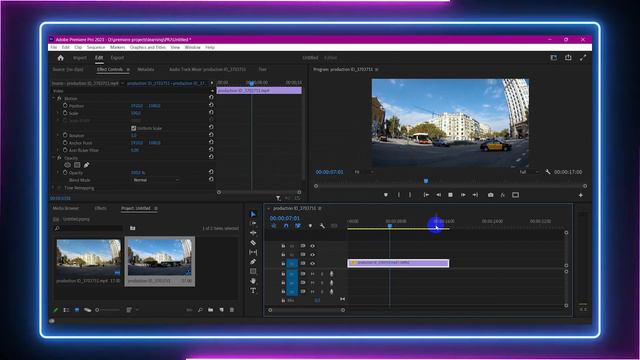
Task: Open the File menu
Action: [x=54, y=47]
